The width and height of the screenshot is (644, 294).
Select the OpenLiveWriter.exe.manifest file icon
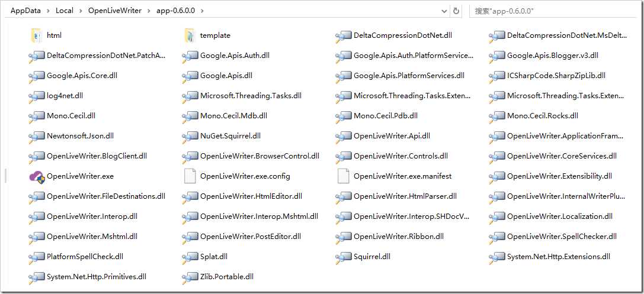(x=343, y=176)
